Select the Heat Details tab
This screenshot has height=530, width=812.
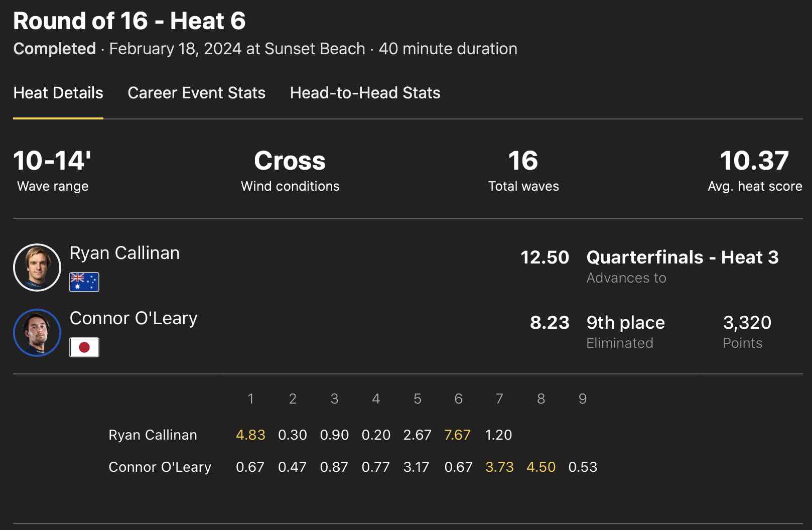coord(58,93)
